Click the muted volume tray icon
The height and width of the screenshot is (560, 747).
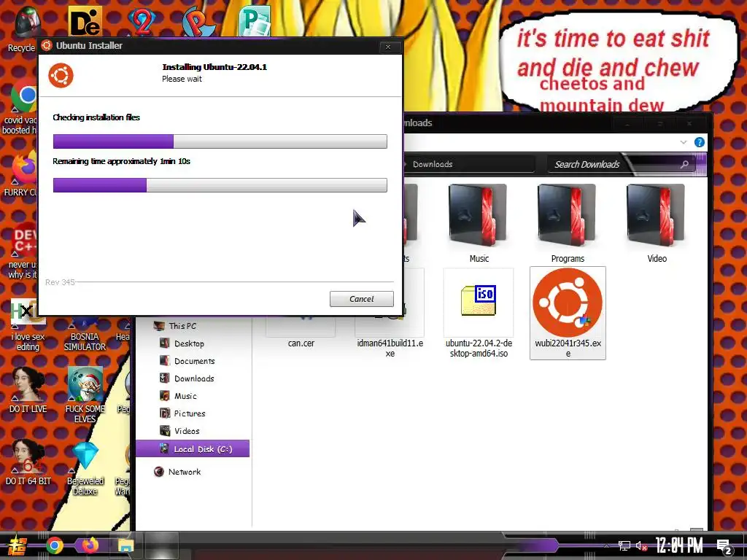pyautogui.click(x=641, y=545)
